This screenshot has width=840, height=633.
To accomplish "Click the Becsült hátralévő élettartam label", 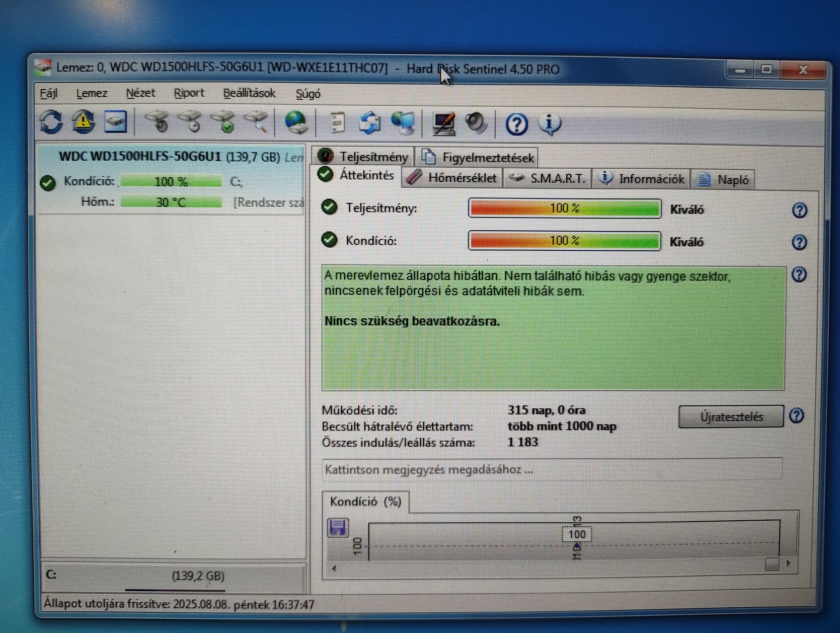I will pos(398,427).
